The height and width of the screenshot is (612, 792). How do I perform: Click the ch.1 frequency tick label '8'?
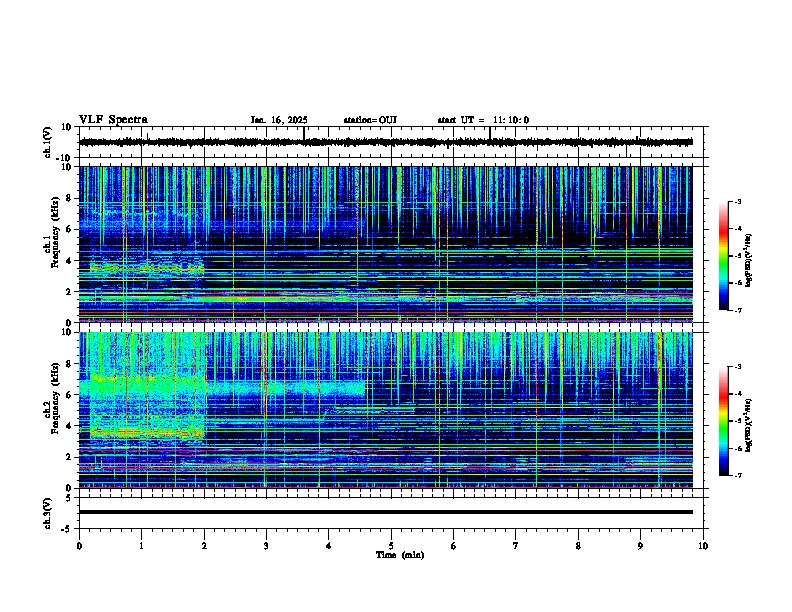click(x=70, y=198)
